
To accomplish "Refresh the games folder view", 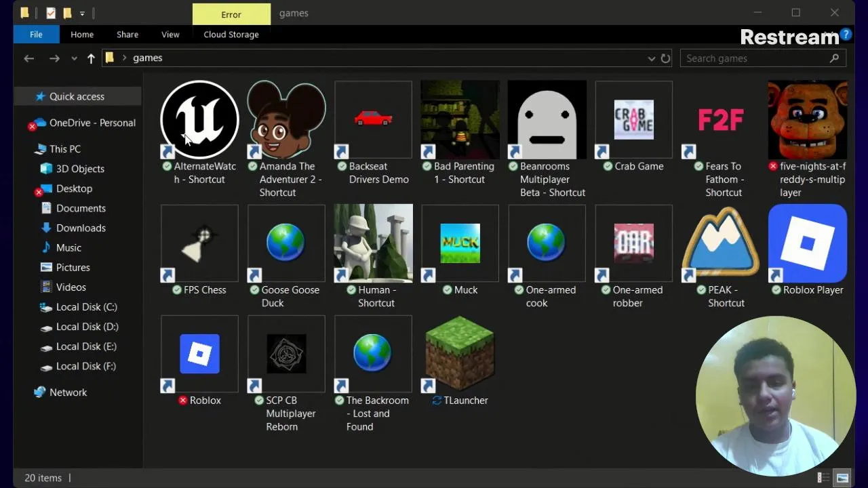I will point(666,58).
